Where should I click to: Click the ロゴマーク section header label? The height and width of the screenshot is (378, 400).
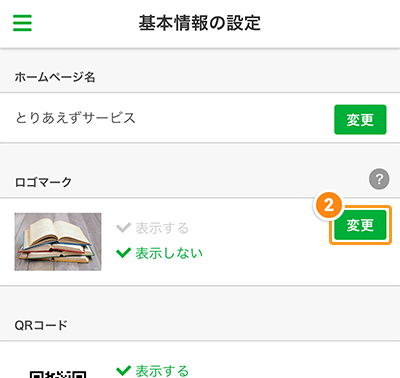[x=43, y=182]
